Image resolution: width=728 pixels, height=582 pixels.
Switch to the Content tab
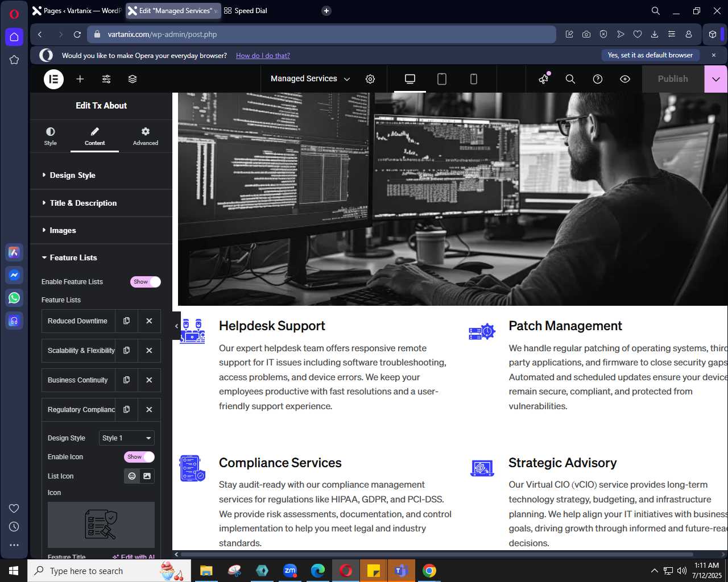coord(94,136)
